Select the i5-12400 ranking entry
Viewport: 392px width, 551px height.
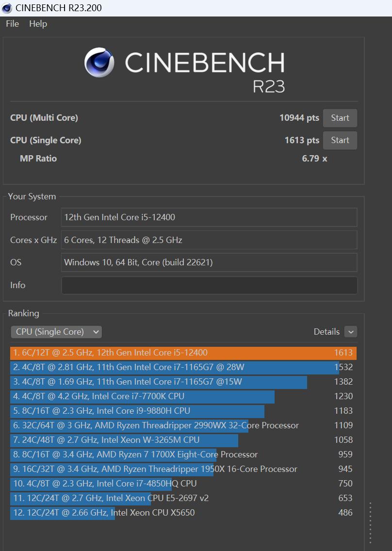tap(183, 353)
